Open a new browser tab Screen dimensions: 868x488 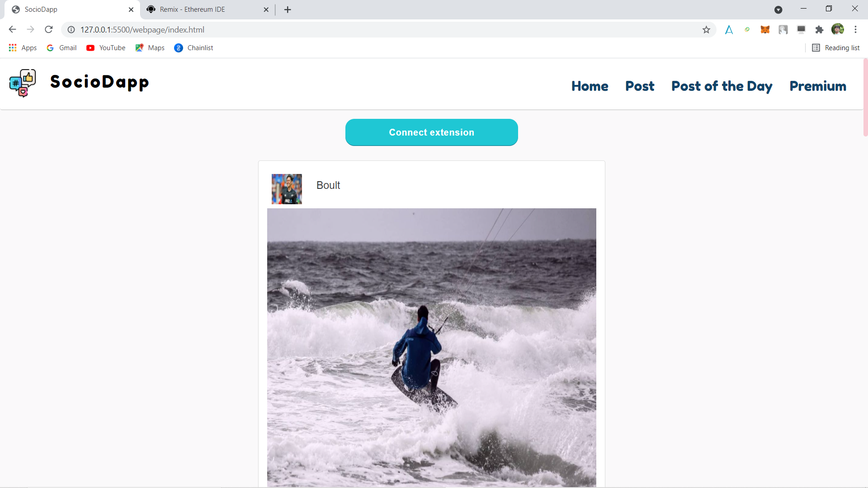coord(288,9)
